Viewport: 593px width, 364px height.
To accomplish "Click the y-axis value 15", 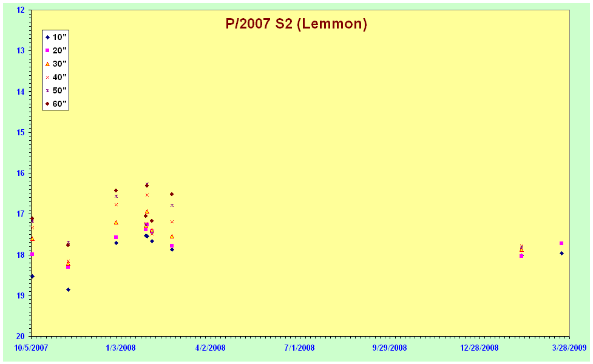I will pos(21,132).
